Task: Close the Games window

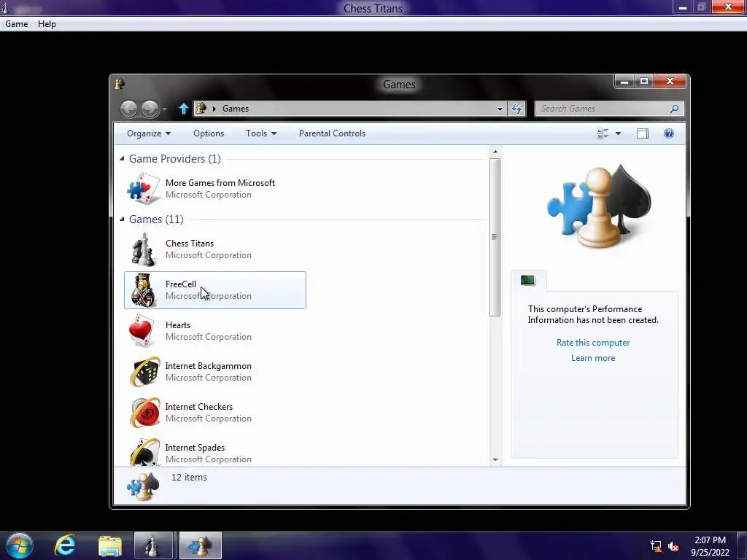Action: [670, 82]
